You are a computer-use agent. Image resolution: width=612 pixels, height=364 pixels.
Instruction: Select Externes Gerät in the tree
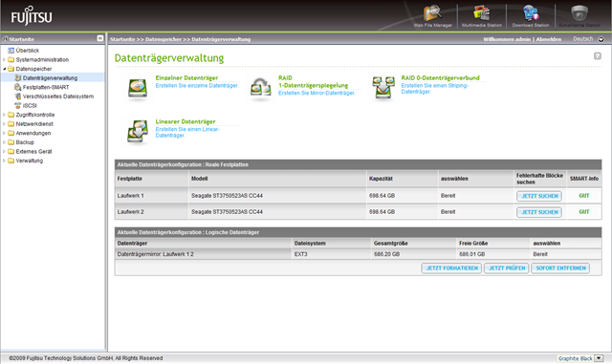click(33, 151)
